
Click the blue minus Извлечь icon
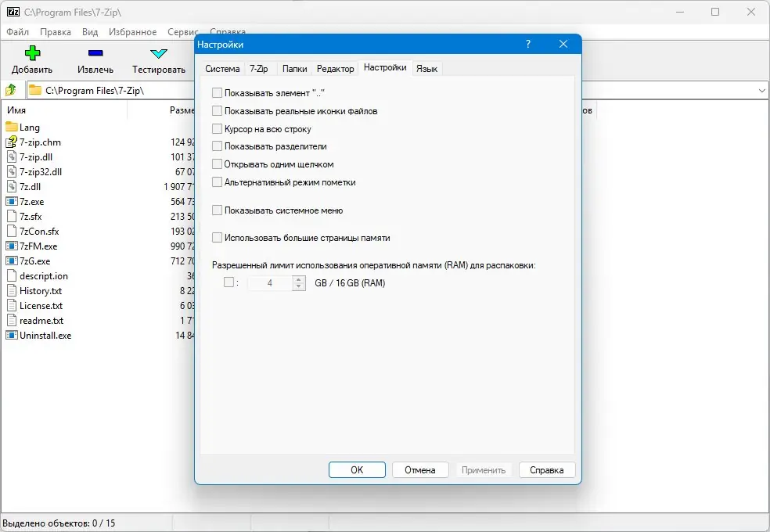[95, 53]
